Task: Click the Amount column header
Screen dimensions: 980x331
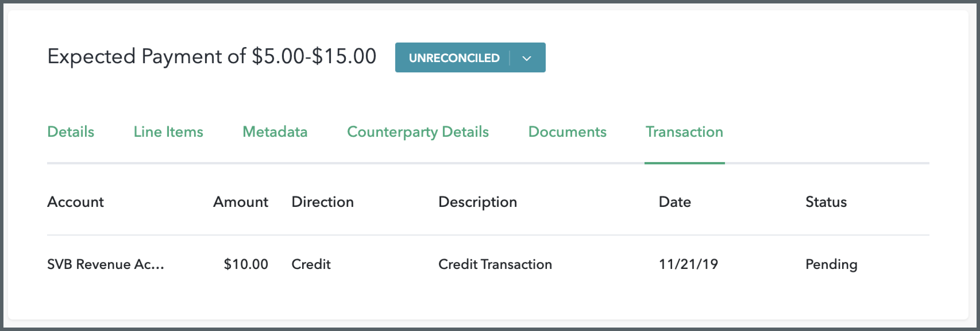Action: pos(241,202)
